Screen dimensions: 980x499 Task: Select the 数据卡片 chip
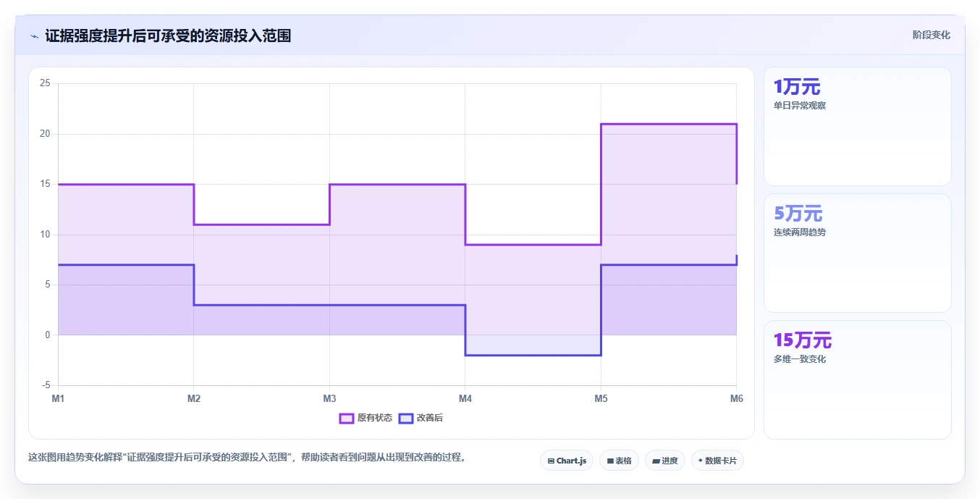(717, 461)
